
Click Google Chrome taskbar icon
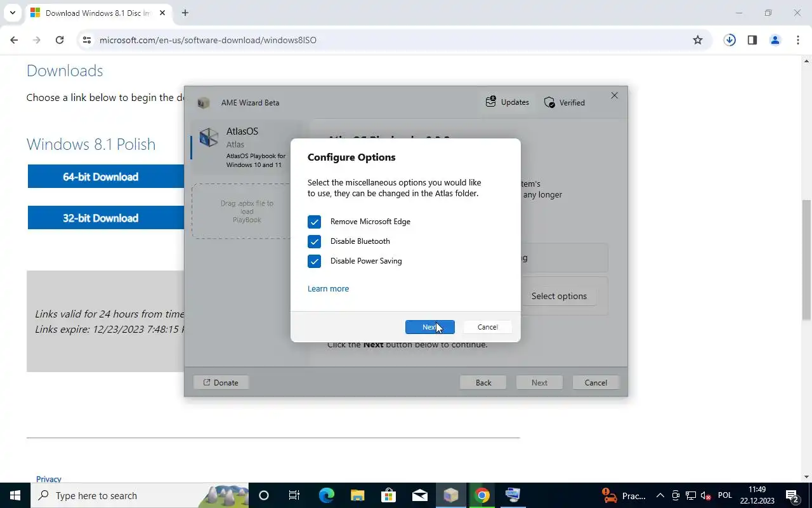pyautogui.click(x=482, y=495)
